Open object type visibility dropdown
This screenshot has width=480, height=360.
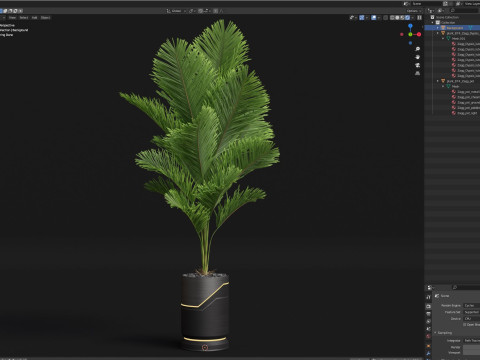pos(353,18)
